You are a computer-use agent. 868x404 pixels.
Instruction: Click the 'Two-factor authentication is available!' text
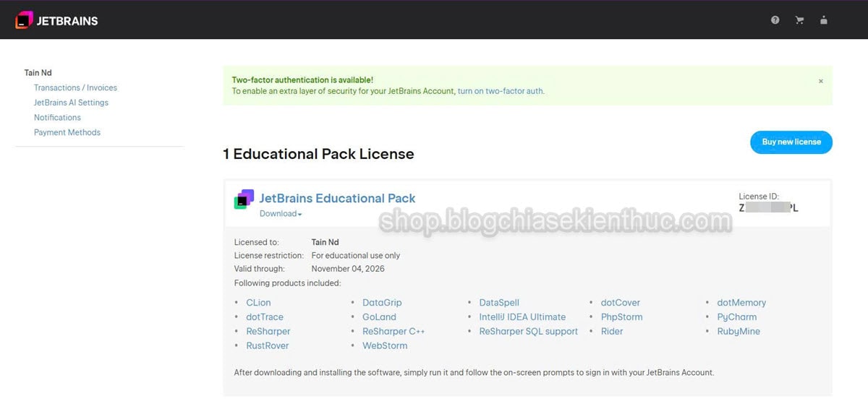pos(302,79)
